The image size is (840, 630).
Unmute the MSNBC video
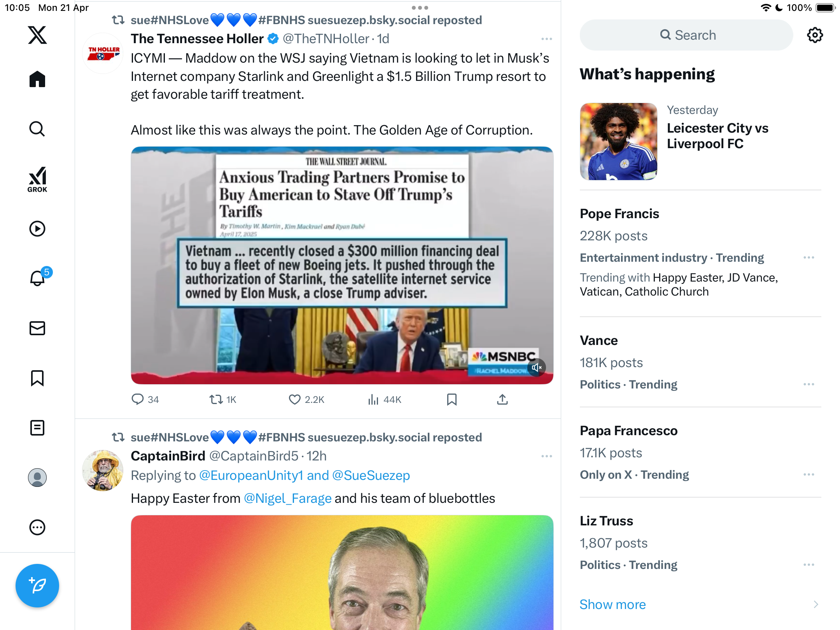pos(537,367)
